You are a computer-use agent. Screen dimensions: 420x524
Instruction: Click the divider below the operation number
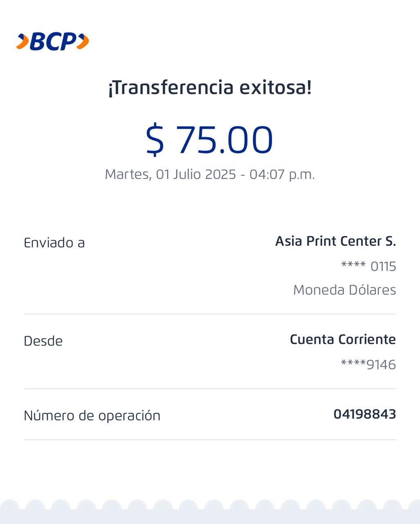point(210,440)
